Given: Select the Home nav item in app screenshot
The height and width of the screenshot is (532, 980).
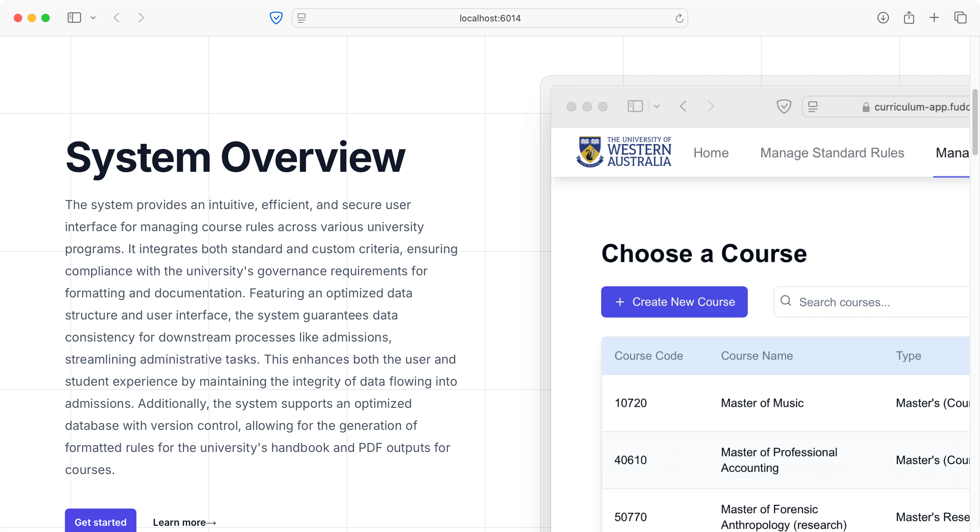Looking at the screenshot, I should [x=711, y=153].
